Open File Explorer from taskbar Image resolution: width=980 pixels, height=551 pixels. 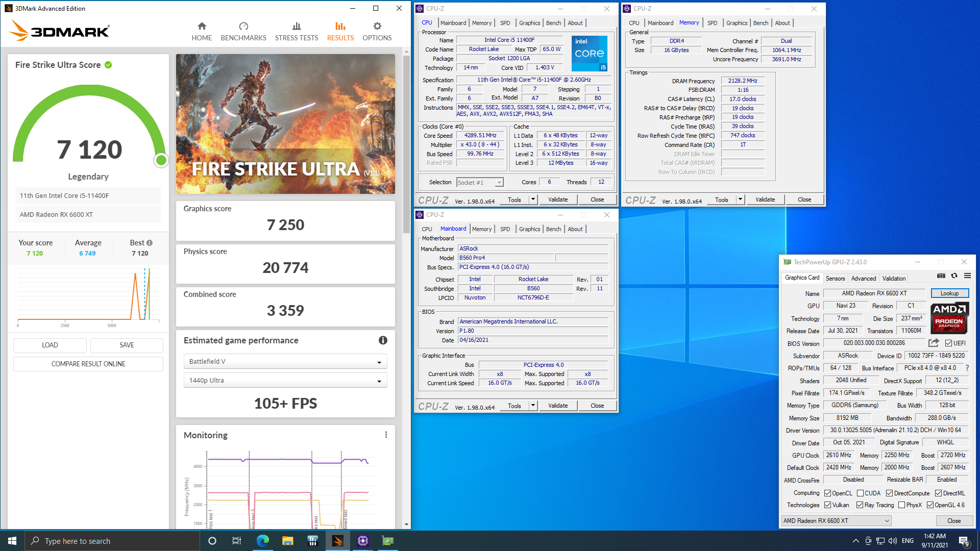pyautogui.click(x=287, y=541)
